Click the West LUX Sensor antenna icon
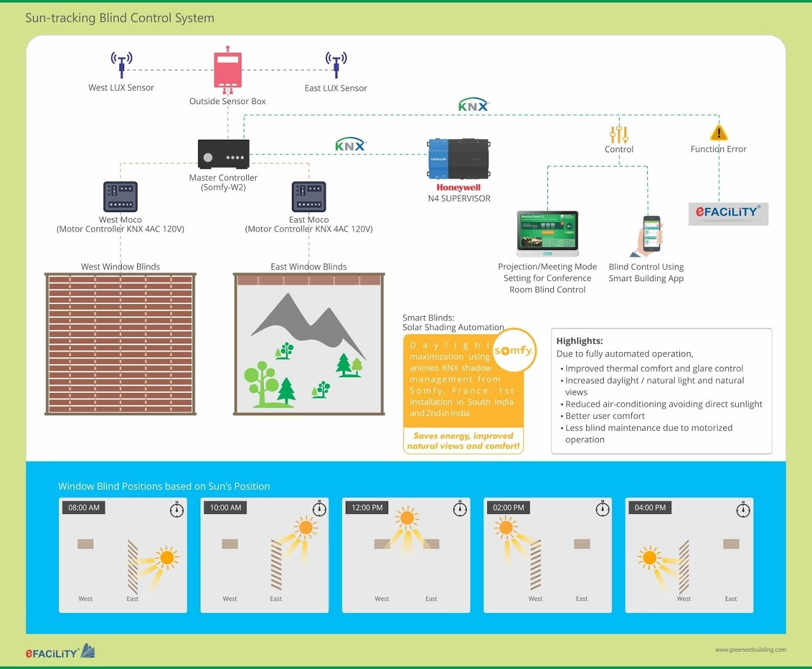 tap(121, 65)
